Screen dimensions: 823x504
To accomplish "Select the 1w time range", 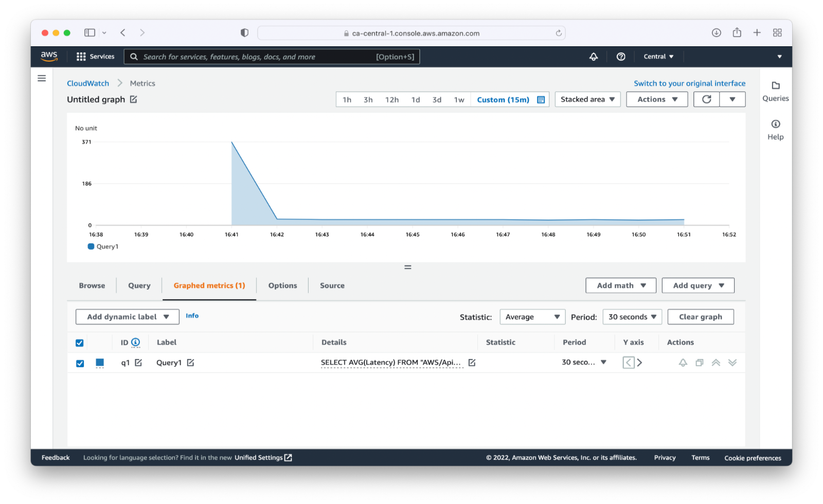I will point(459,100).
